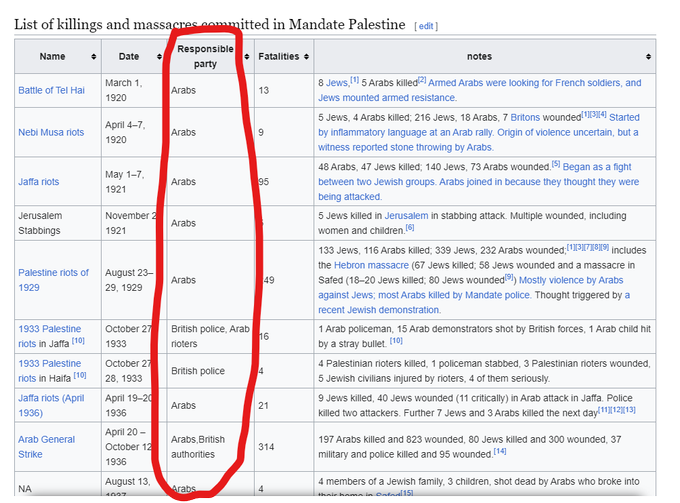Screen dimensions: 680x503
Task: Select the 'British police, Arab rioters' cell
Action: (210, 336)
